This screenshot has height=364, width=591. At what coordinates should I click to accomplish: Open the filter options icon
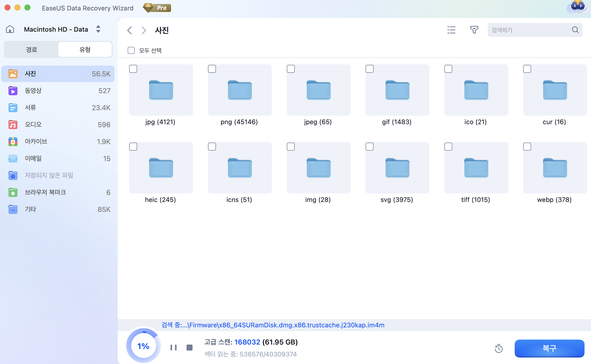coord(475,30)
